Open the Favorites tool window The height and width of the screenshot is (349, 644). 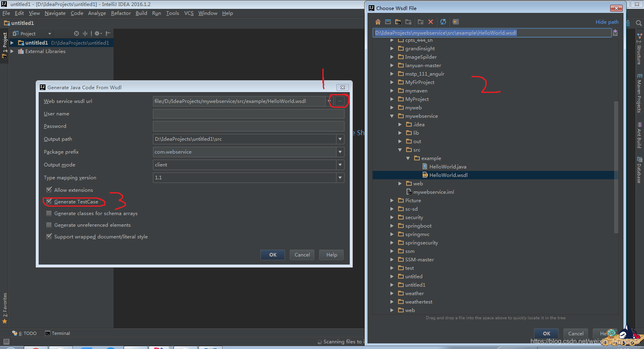[x=5, y=308]
